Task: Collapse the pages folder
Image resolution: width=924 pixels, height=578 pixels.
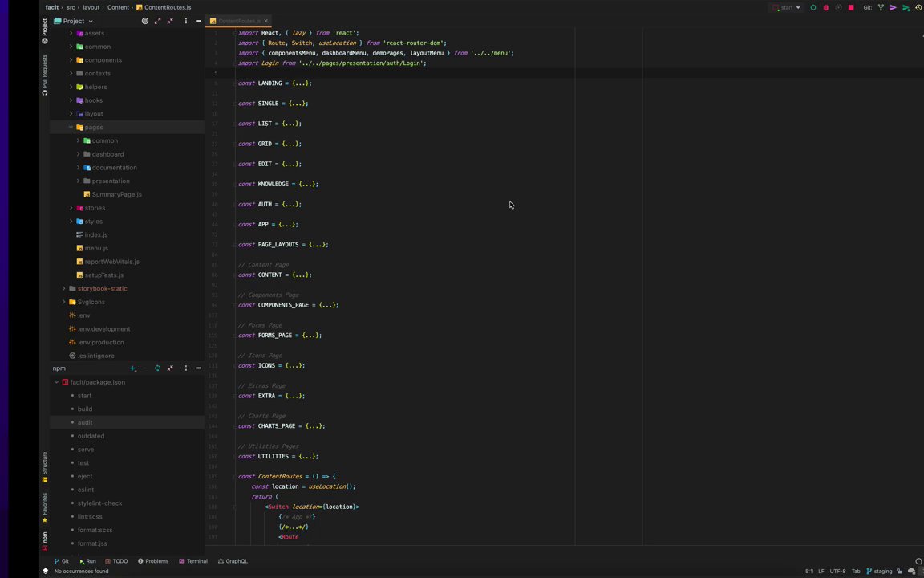Action: (x=71, y=127)
